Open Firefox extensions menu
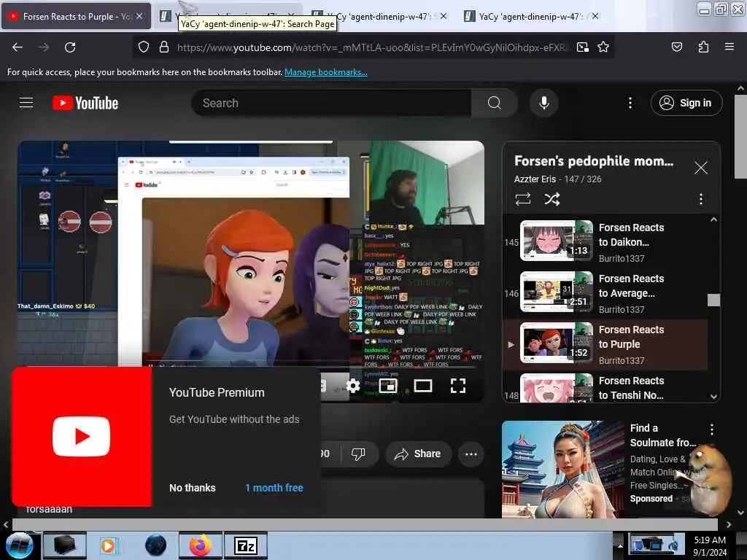 703,47
